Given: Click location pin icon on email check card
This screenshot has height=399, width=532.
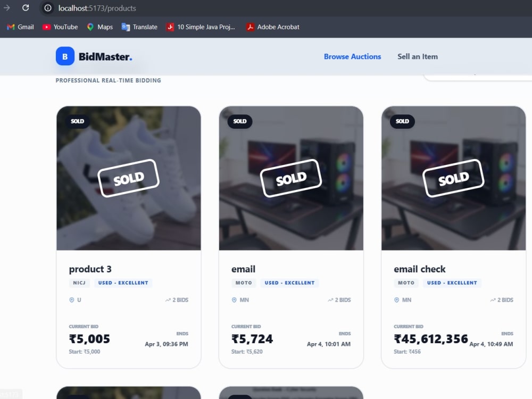Looking at the screenshot, I should 397,300.
